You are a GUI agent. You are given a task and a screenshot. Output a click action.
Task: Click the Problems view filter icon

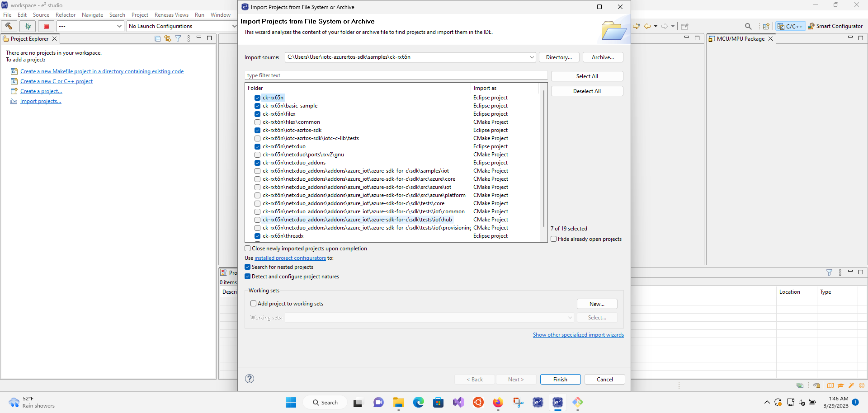(829, 272)
